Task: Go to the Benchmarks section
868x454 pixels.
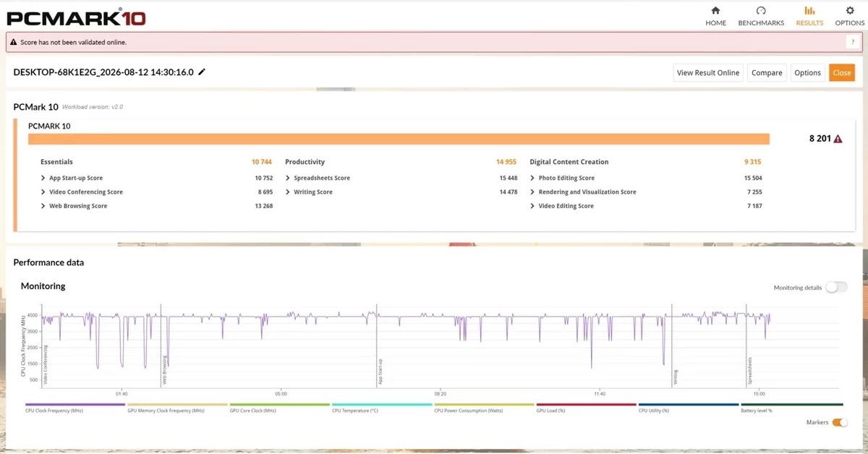Action: pyautogui.click(x=761, y=16)
